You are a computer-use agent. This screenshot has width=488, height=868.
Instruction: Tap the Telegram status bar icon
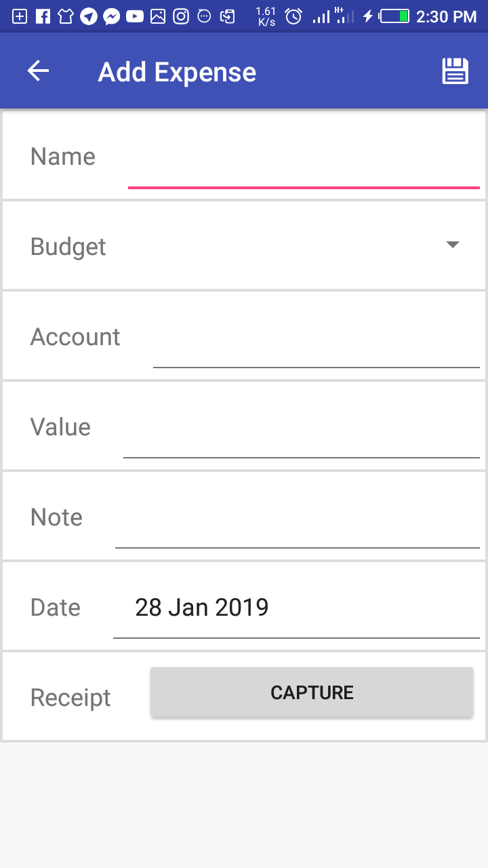pos(89,16)
